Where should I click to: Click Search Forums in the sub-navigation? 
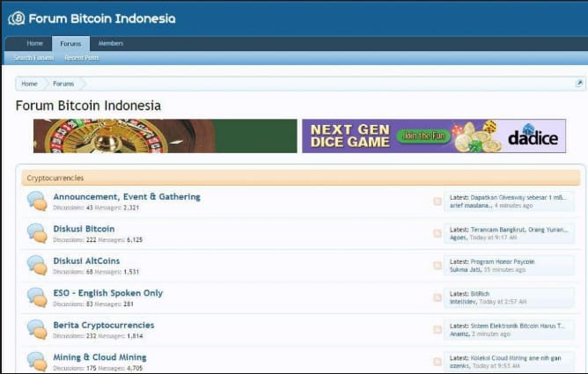pos(33,58)
